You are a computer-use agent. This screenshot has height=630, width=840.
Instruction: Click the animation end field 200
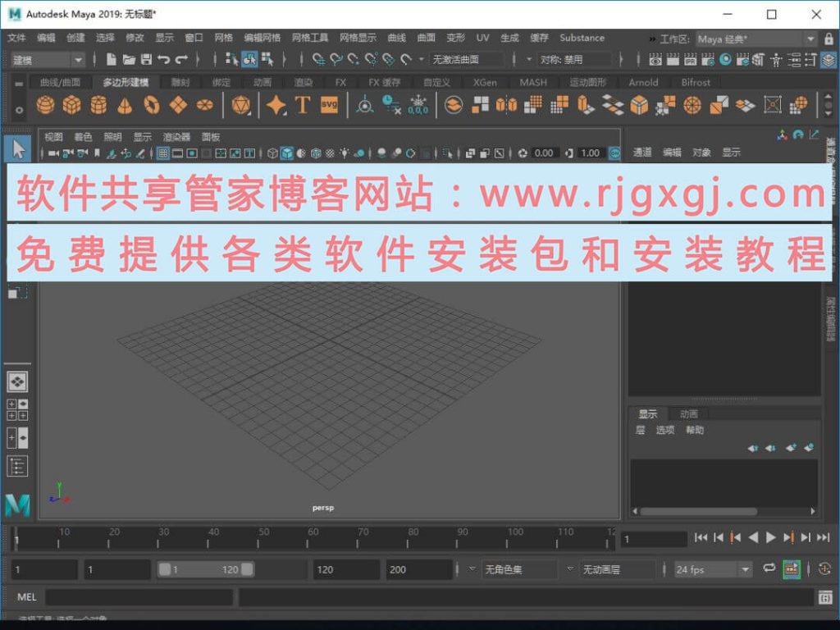[419, 569]
